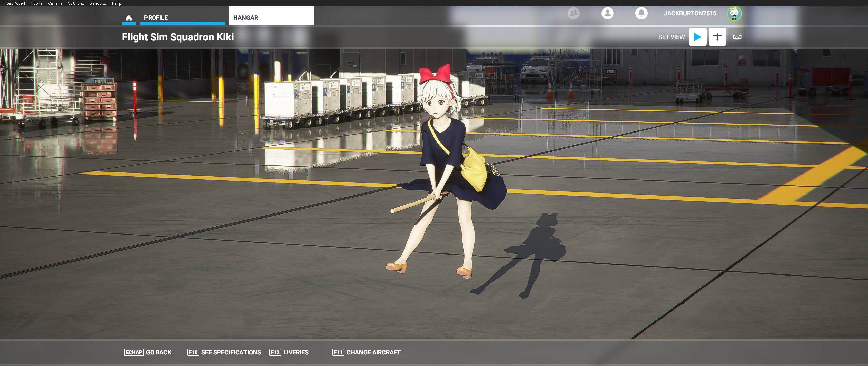Viewport: 868px width, 366px height.
Task: Switch to cockpit yoke view
Action: pos(737,37)
